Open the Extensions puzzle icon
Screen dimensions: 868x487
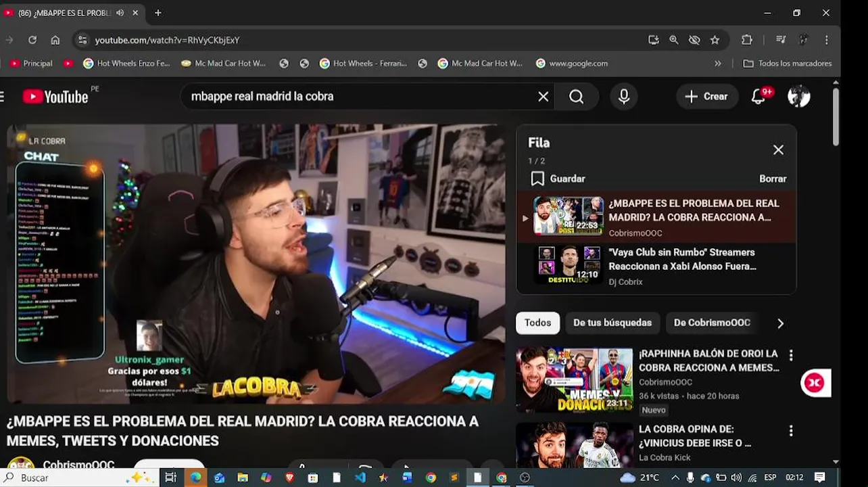point(747,40)
